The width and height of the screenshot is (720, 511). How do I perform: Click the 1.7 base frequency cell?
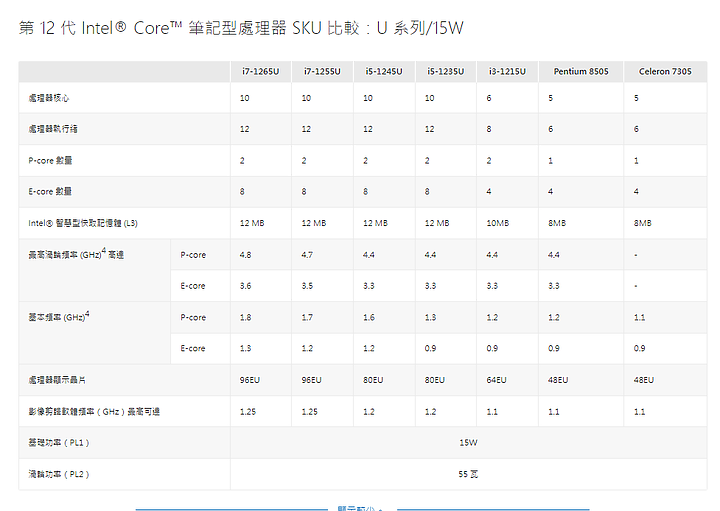[307, 317]
